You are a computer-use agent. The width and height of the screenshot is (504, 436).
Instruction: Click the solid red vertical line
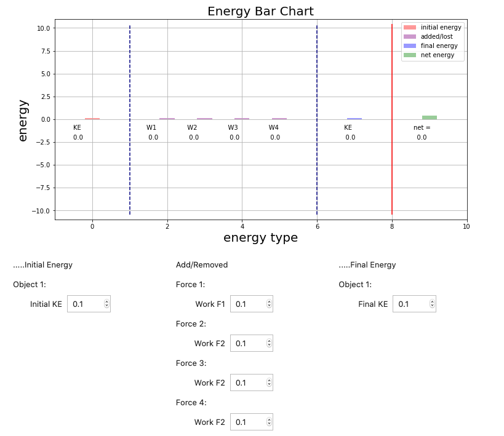pos(392,166)
